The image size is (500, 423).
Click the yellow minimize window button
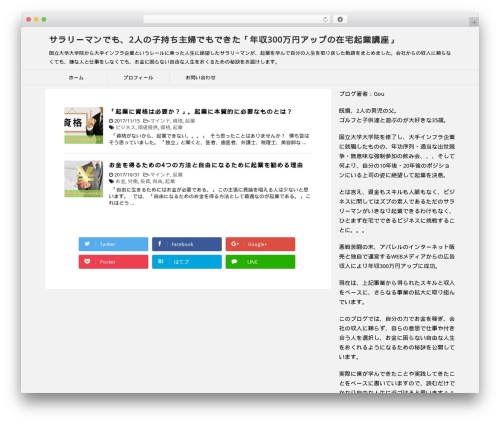pyautogui.click(x=36, y=19)
